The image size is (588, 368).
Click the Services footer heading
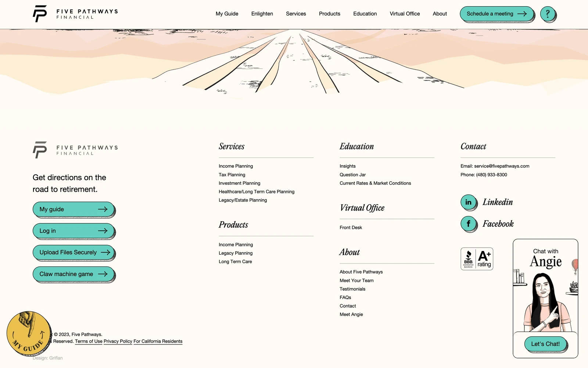tap(232, 146)
